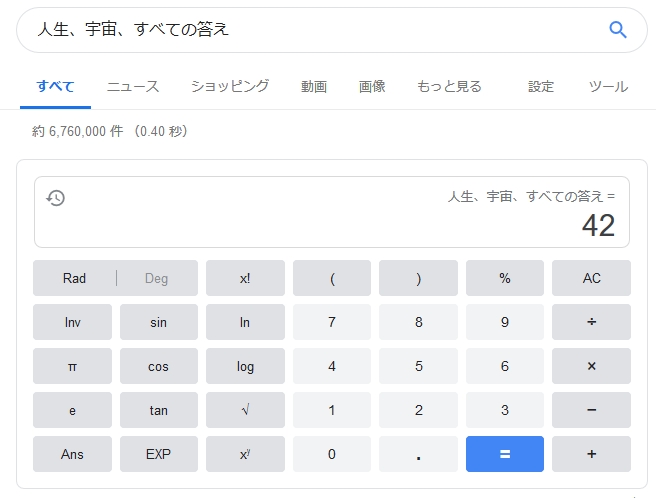Insert the pi constant key
This screenshot has width=656, height=498.
[x=72, y=366]
